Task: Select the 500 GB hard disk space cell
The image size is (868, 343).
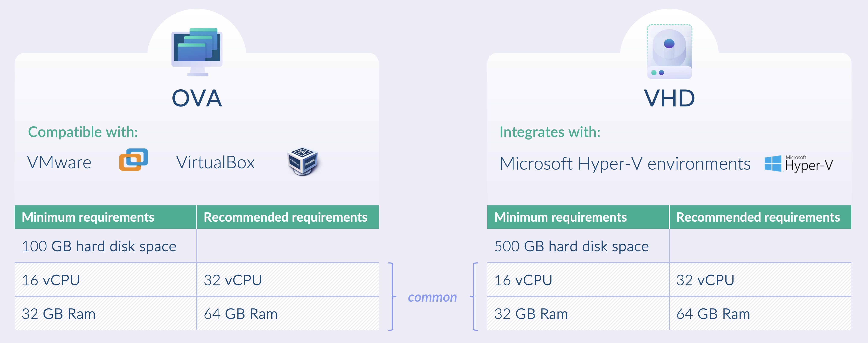Action: (571, 246)
